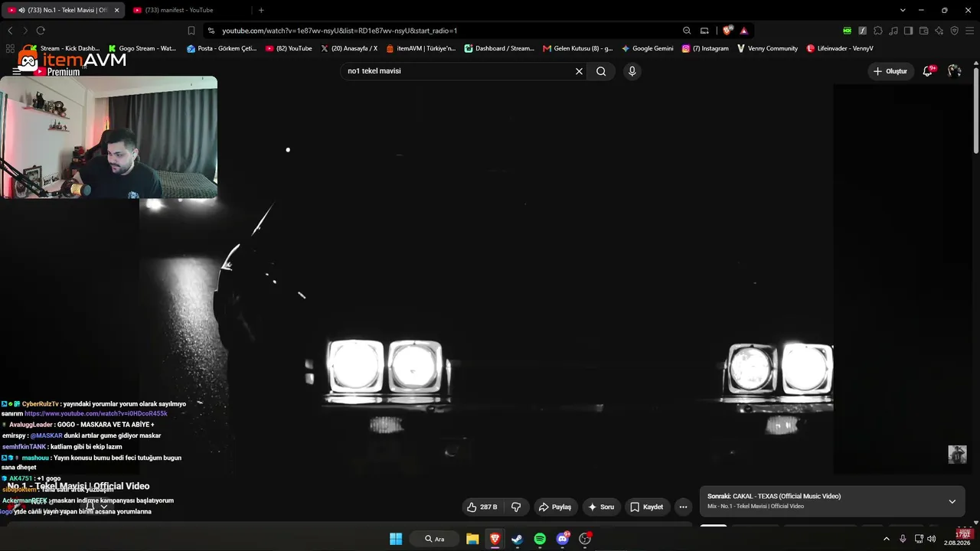Open the Extensions puzzle-piece icon
This screenshot has width=980, height=551.
pyautogui.click(x=878, y=31)
